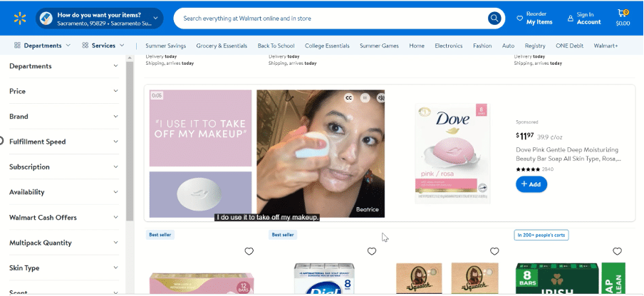Image resolution: width=644 pixels, height=296 pixels.
Task: Expand the Services nav dropdown
Action: pyautogui.click(x=122, y=46)
